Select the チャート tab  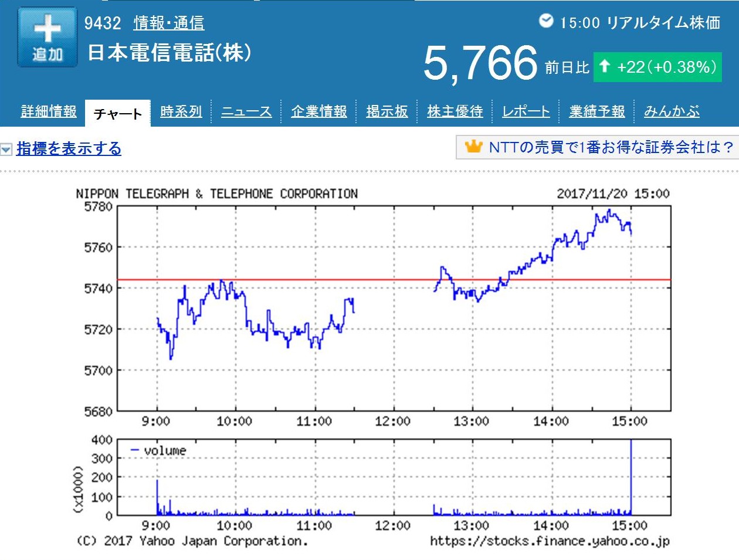117,113
